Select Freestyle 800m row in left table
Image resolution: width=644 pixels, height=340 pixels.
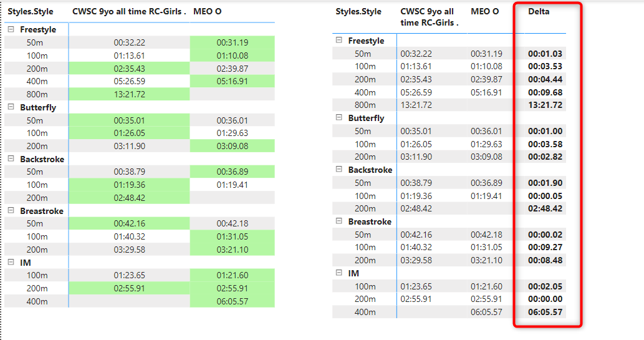point(140,94)
